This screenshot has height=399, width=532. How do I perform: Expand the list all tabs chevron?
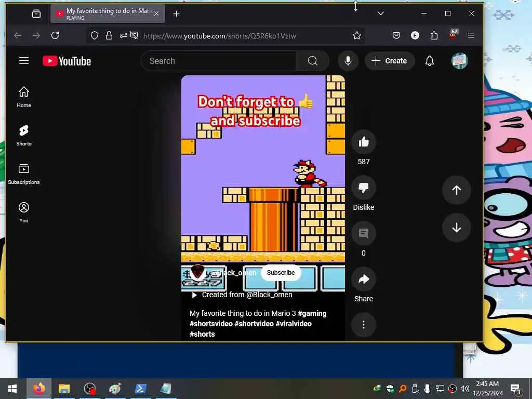click(x=381, y=14)
